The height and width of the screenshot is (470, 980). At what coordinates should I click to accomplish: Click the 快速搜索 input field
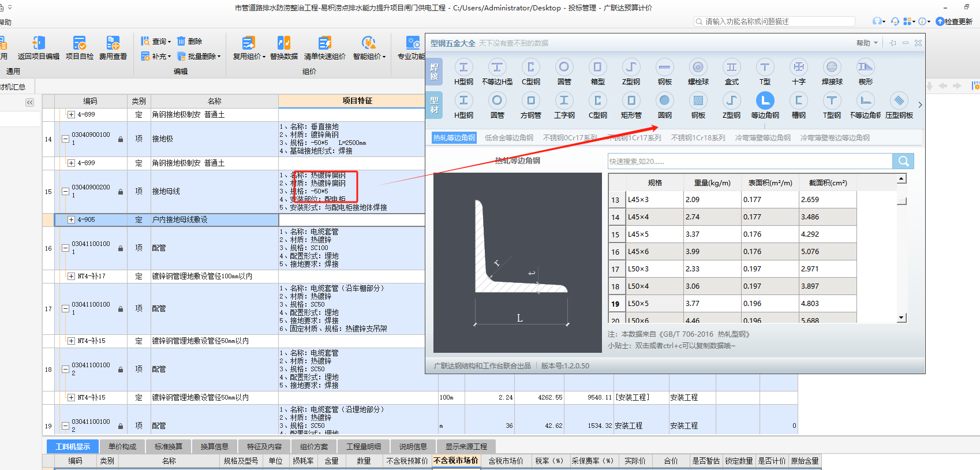coord(750,161)
